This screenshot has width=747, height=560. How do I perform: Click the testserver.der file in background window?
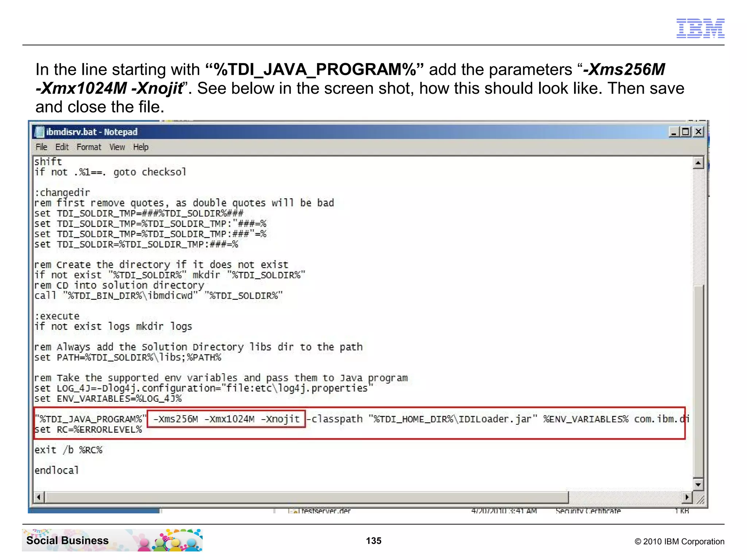coord(326,511)
